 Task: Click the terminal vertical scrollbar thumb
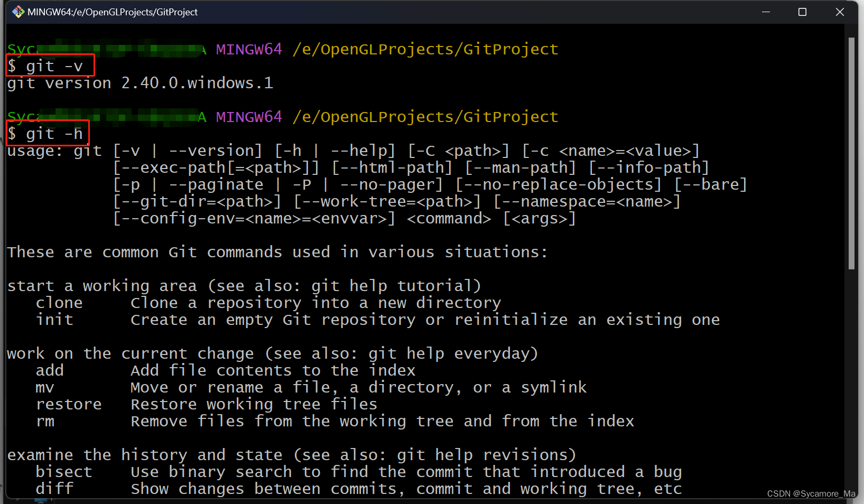point(851,153)
